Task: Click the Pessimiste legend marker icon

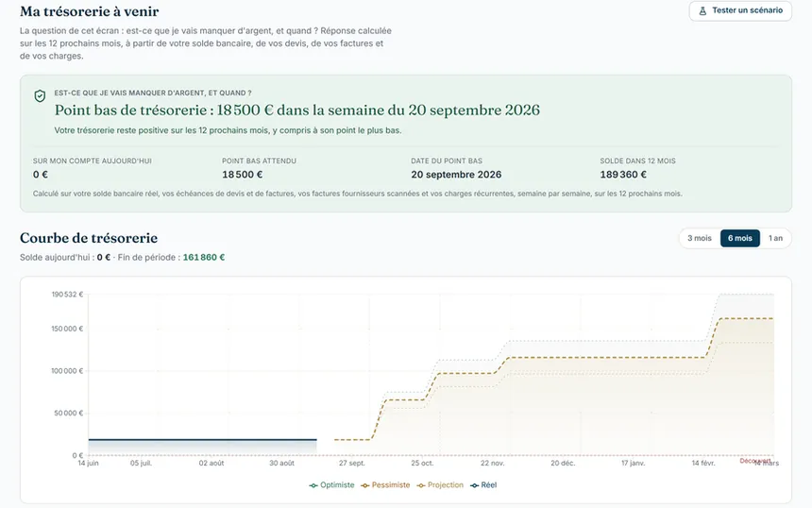Action: 365,485
